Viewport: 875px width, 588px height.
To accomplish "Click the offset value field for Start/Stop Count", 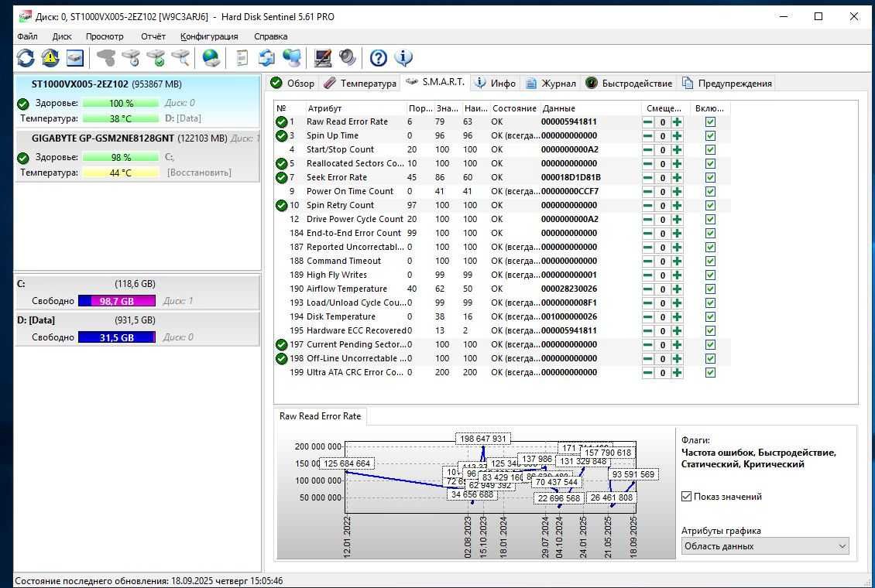I will [662, 150].
